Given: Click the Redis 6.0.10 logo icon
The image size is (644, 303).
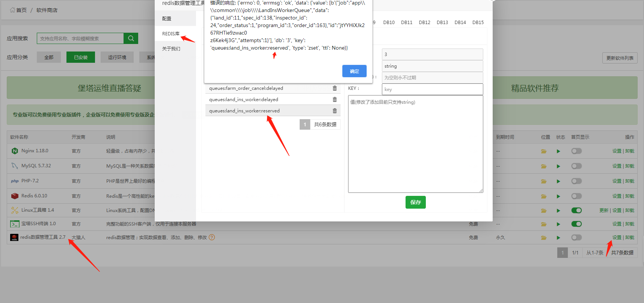Looking at the screenshot, I should (15, 196).
